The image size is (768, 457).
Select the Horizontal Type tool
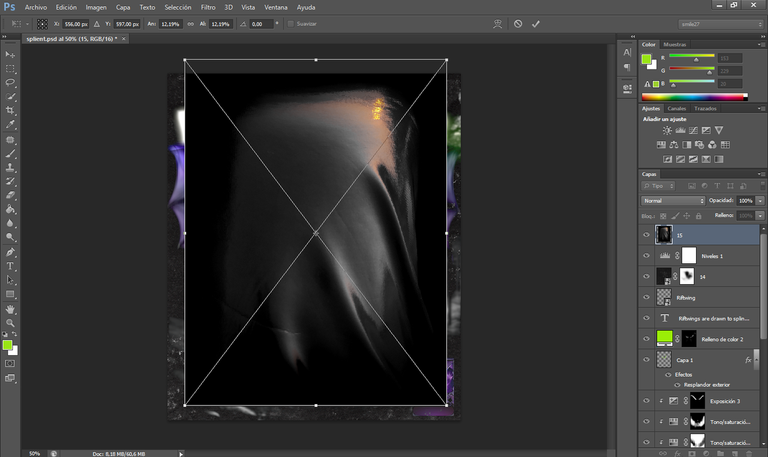tap(10, 266)
